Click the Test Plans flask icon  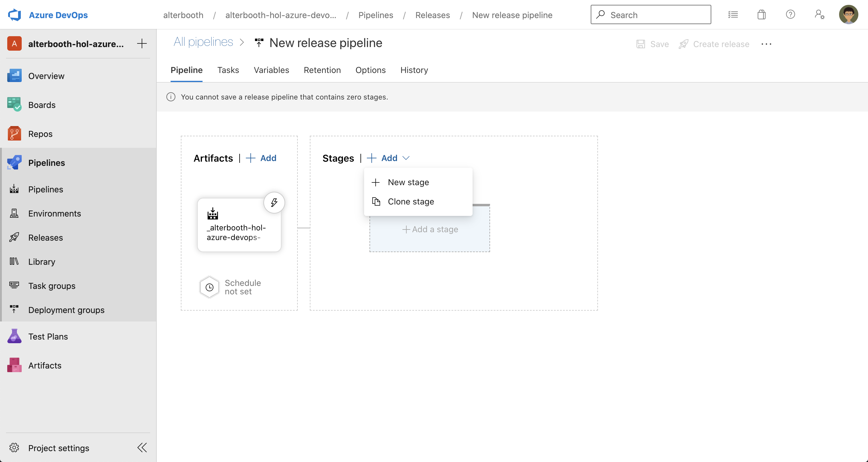click(14, 336)
